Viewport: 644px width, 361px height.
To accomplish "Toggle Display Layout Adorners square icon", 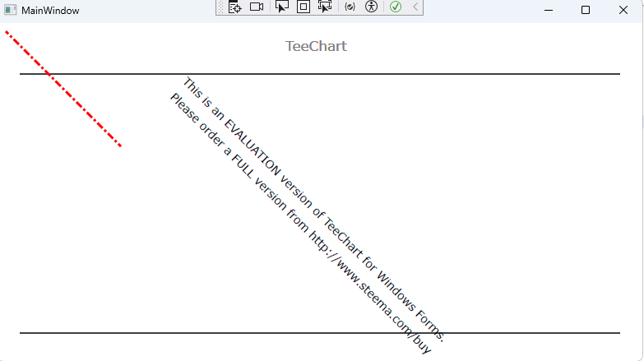I will pos(303,7).
